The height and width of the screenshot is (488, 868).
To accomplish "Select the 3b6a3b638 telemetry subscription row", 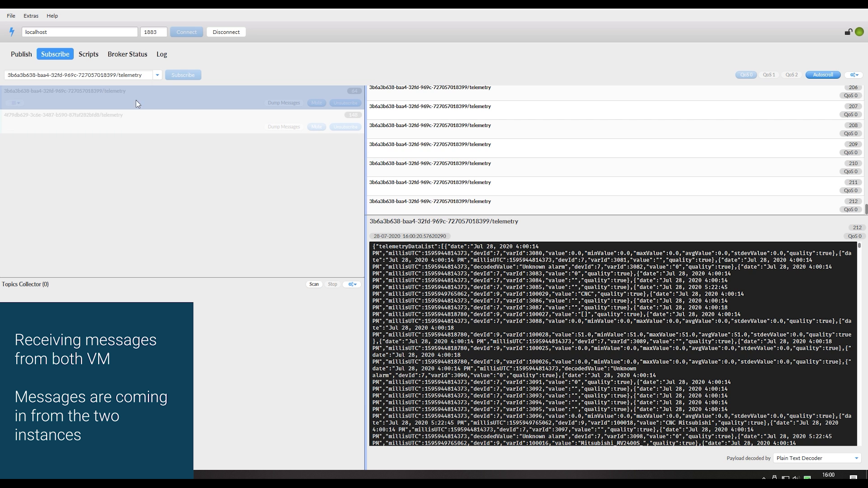I will click(182, 97).
